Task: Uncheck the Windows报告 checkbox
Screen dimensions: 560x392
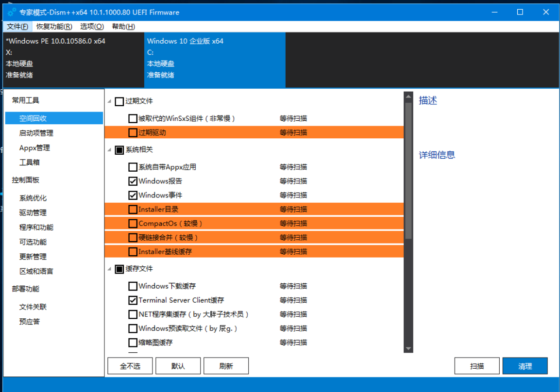Action: 133,181
